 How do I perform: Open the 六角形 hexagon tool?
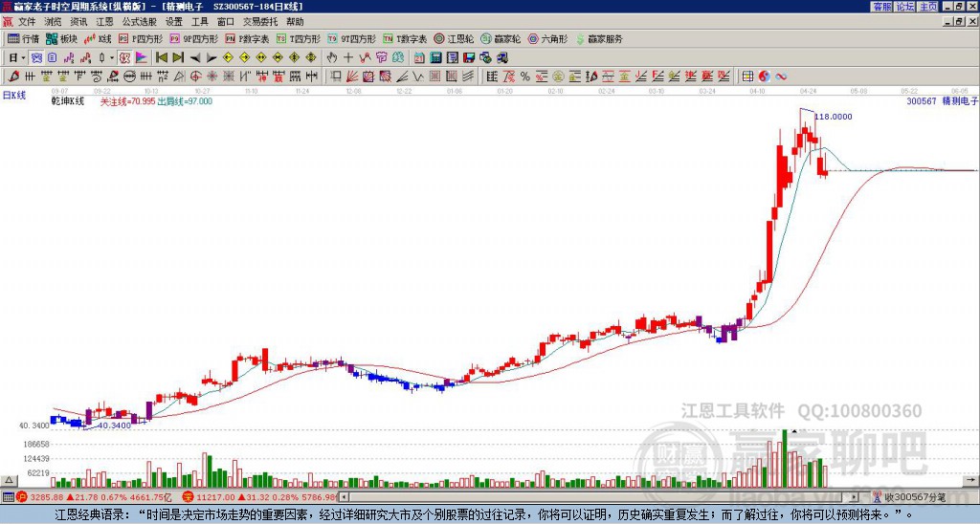click(547, 38)
